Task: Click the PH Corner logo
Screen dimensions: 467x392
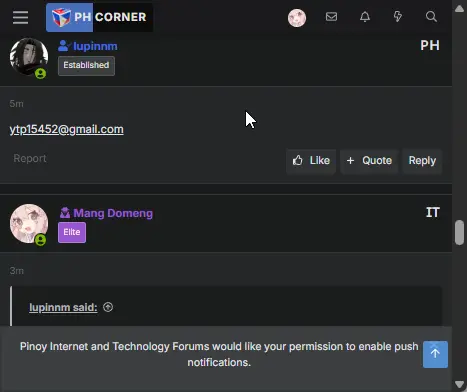Action: tap(99, 17)
